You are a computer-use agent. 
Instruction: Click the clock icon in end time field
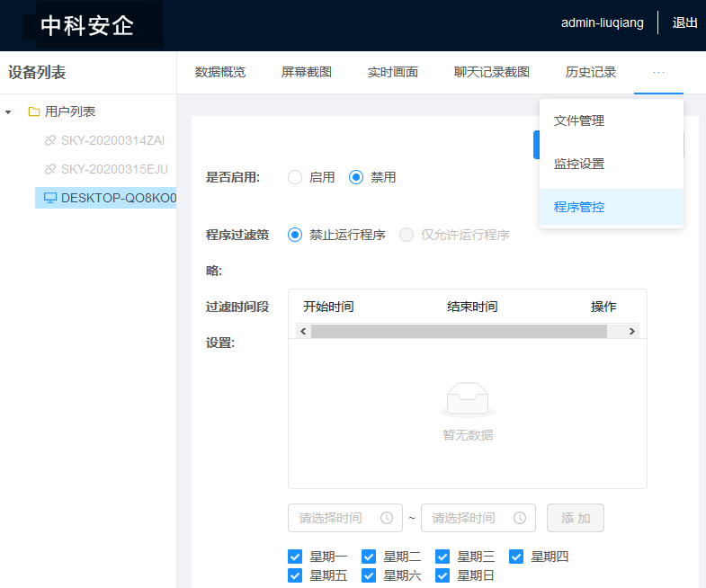[520, 518]
